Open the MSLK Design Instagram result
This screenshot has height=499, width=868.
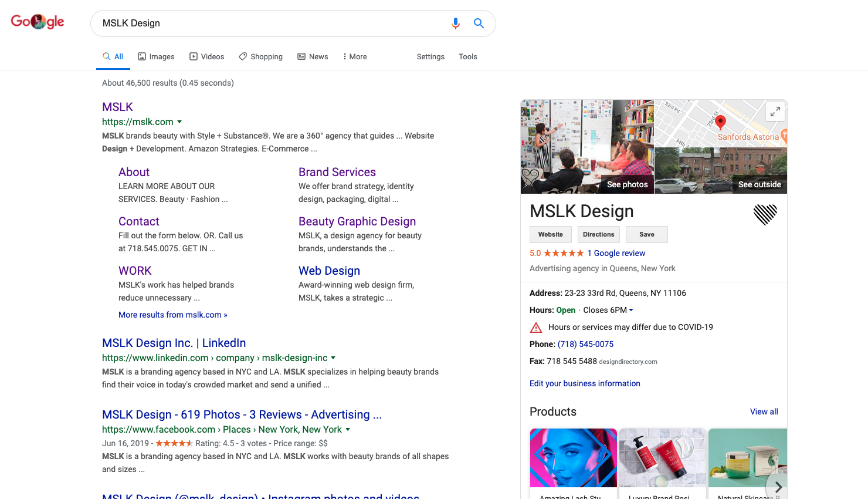coord(260,496)
